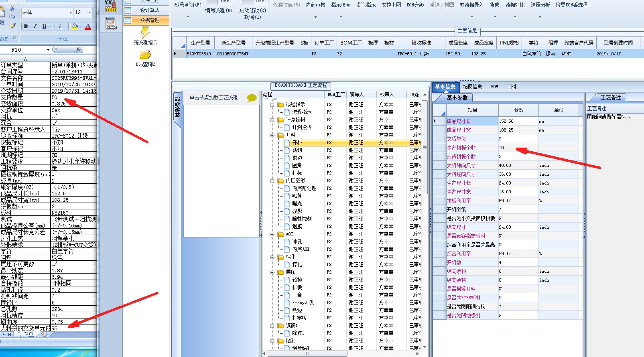Viewport: 644px width, 357px height.
Task: Collapse the 流程指示 tree node
Action: [273, 105]
